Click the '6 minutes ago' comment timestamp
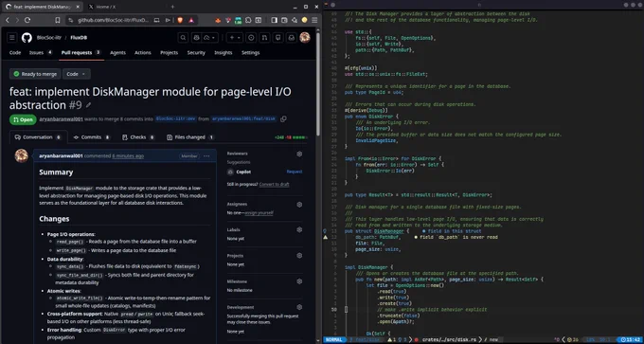Image resolution: width=644 pixels, height=344 pixels. coord(128,156)
